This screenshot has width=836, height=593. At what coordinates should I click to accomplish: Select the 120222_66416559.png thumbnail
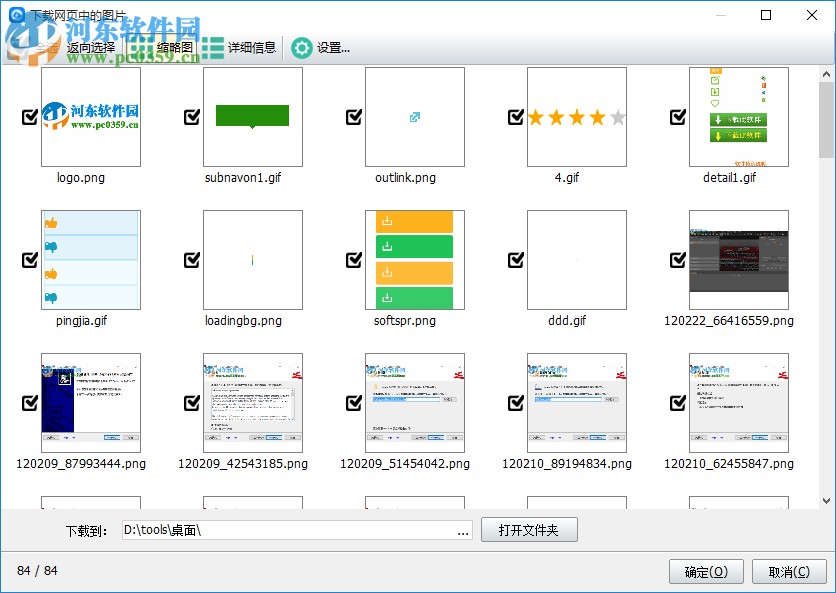739,260
